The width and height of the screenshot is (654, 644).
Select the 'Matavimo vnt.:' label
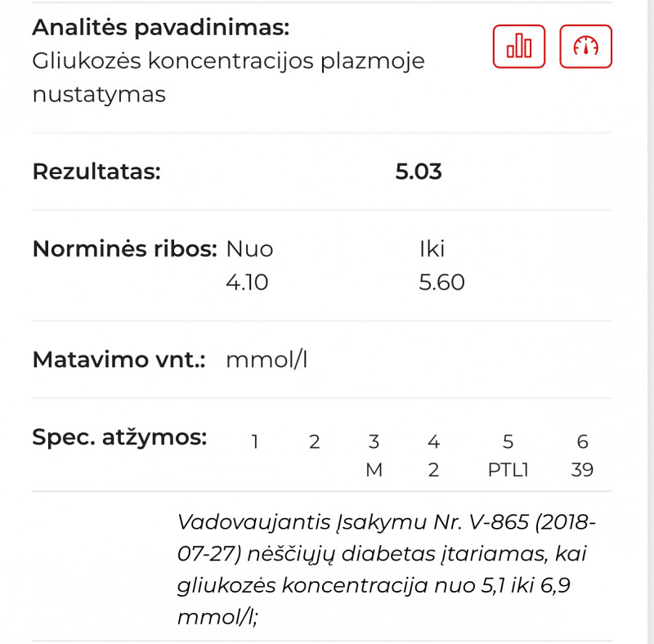click(x=119, y=360)
